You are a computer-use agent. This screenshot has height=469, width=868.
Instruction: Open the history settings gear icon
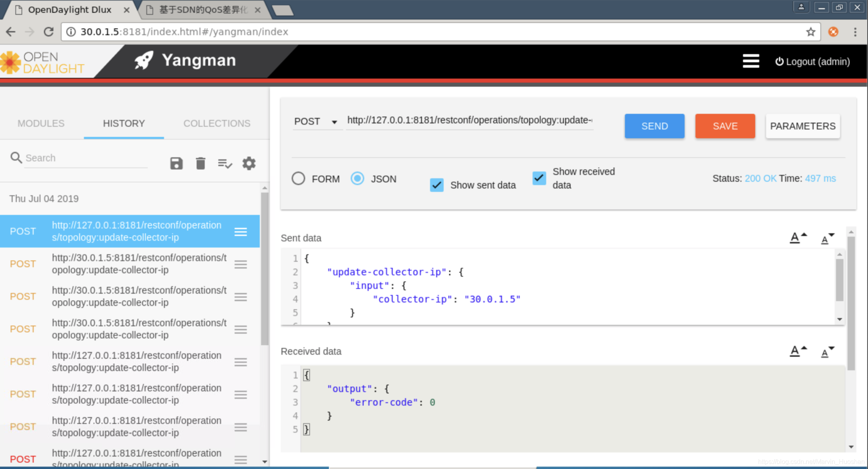pos(249,163)
